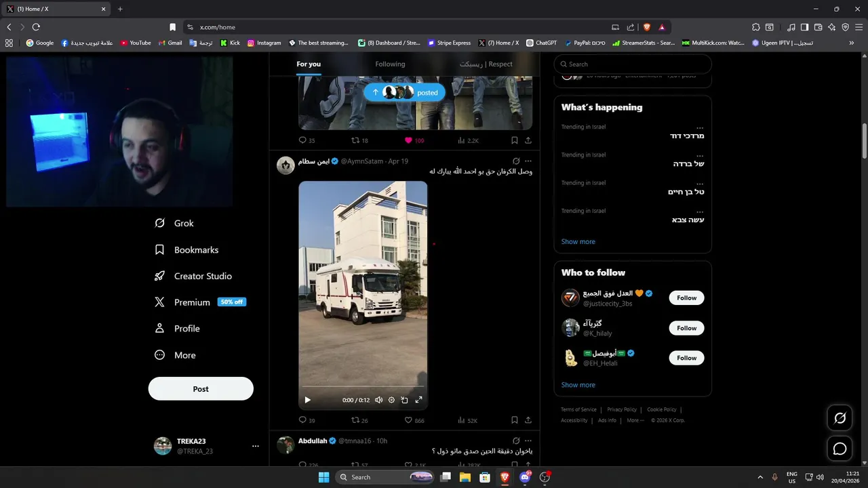
Task: Toggle picture-in-picture on truck video
Action: click(x=405, y=400)
